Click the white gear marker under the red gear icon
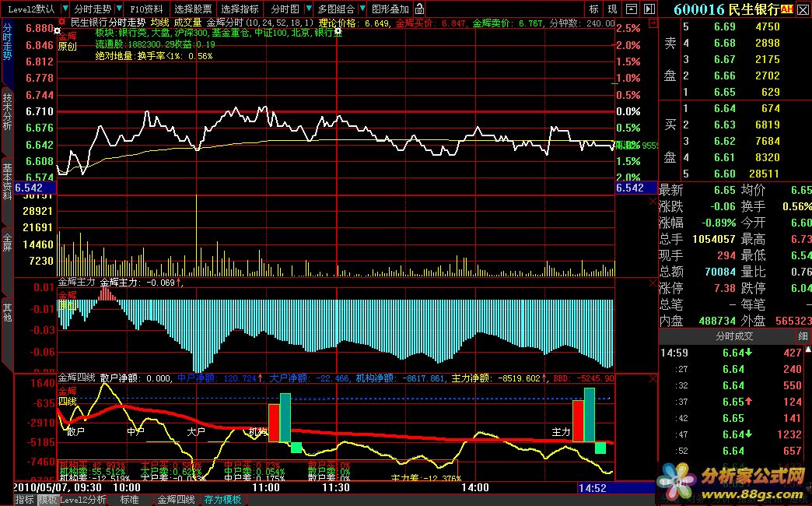The width and height of the screenshot is (812, 506). [57, 31]
